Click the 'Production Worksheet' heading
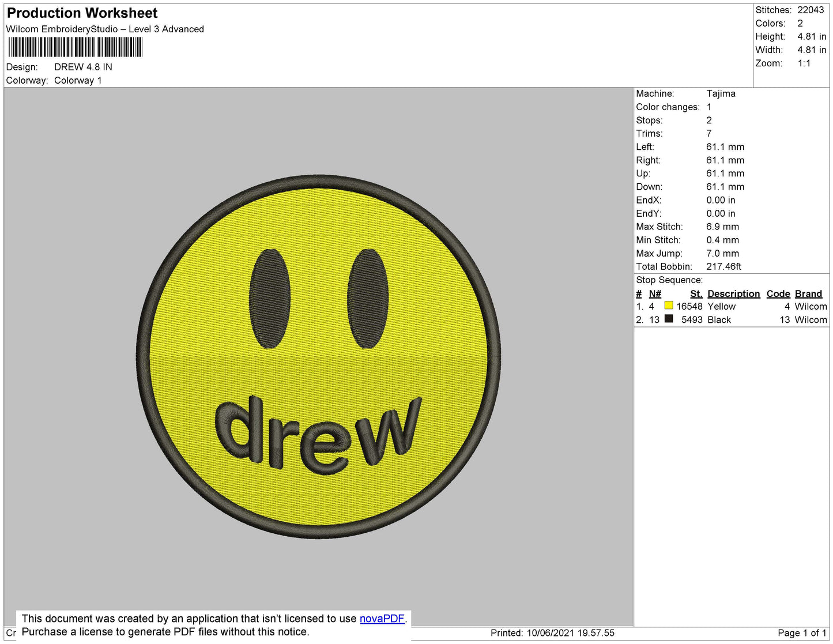833x644 pixels. pos(82,13)
